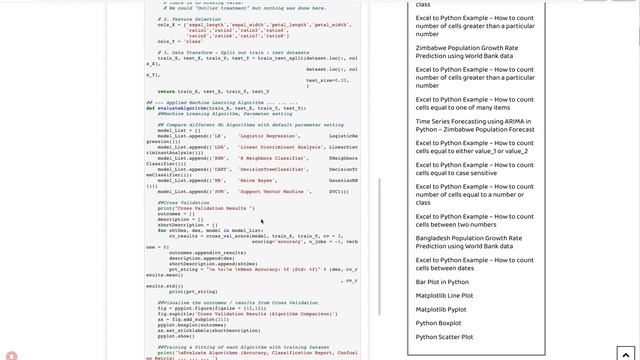
Task: Open the Python Boxplot link
Action: tap(438, 323)
